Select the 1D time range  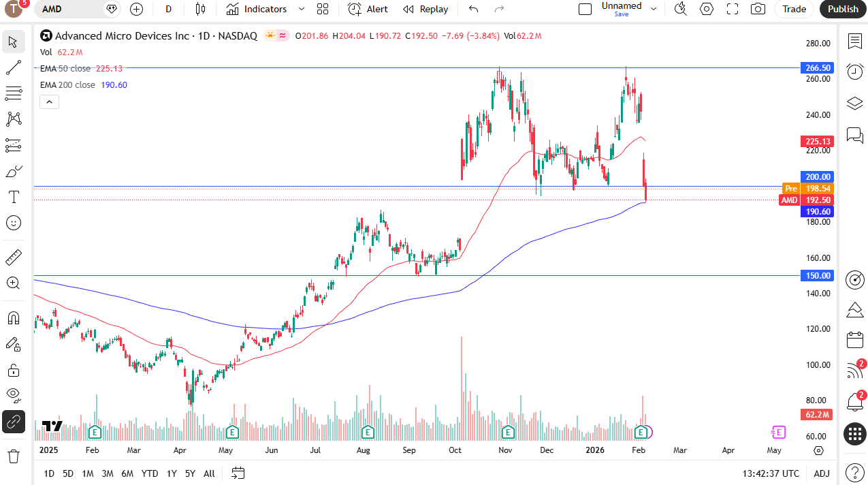click(49, 473)
